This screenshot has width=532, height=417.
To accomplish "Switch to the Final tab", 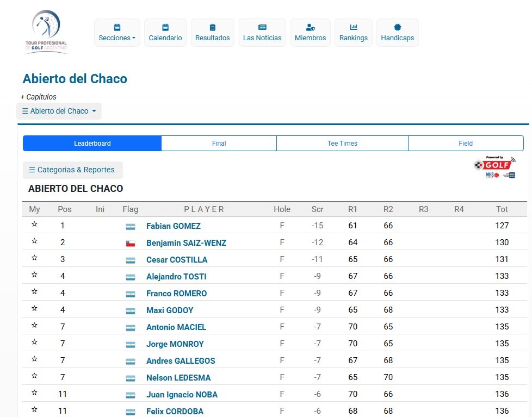I will (219, 144).
